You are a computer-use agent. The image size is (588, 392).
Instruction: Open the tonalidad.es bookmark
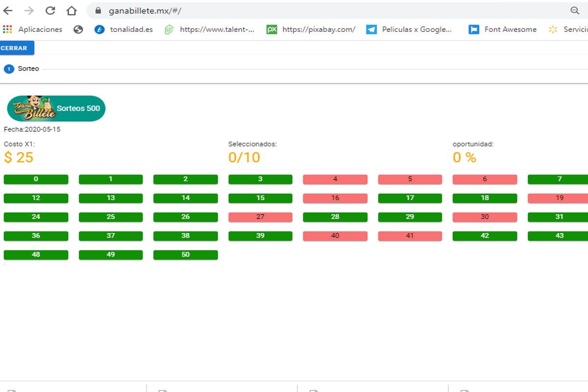point(123,29)
